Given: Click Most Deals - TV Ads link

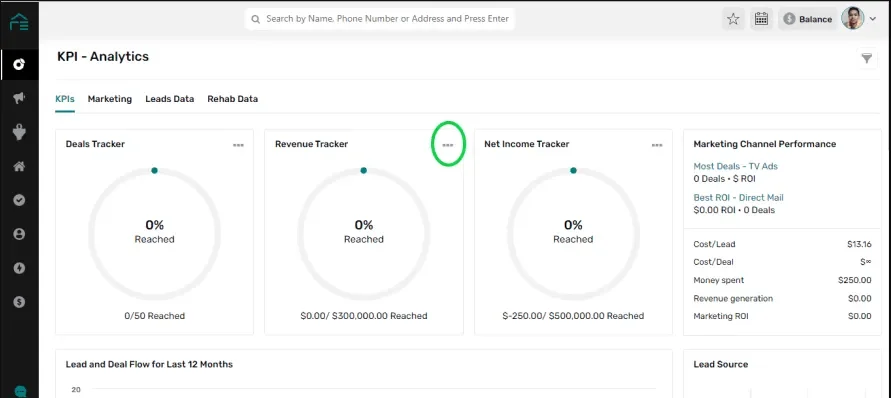Looking at the screenshot, I should (x=735, y=166).
